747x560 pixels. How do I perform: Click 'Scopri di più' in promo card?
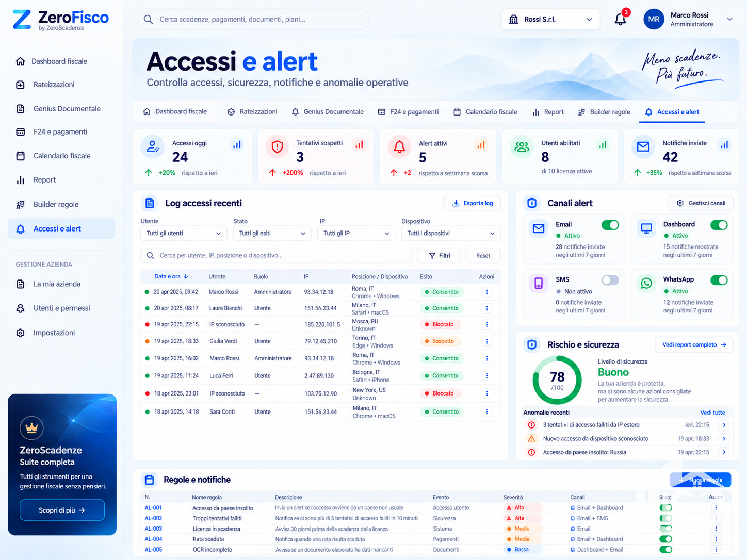pos(62,510)
